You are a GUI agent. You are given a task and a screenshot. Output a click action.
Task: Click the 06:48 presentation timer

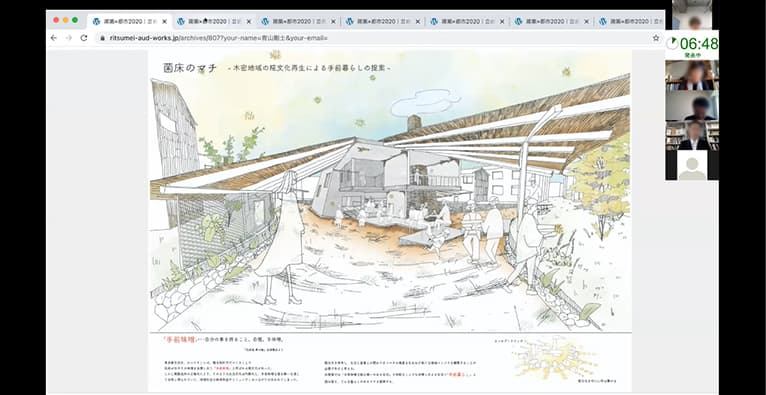click(692, 44)
